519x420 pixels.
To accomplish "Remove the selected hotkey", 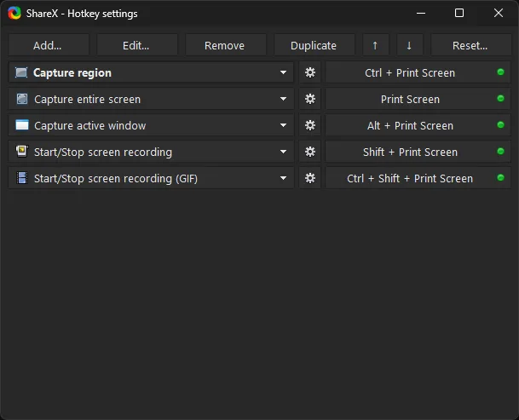I will [x=225, y=45].
